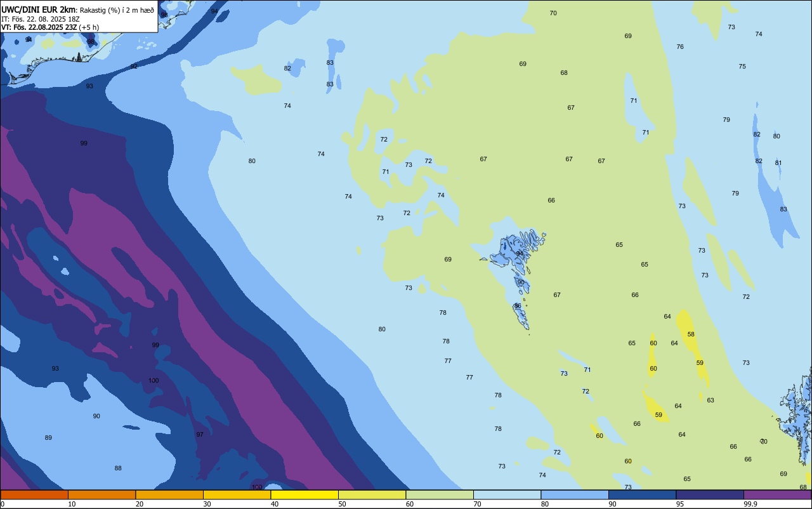812x509 pixels.
Task: Pick the 50–60 yellow-green legend swatch
Action: click(x=372, y=494)
